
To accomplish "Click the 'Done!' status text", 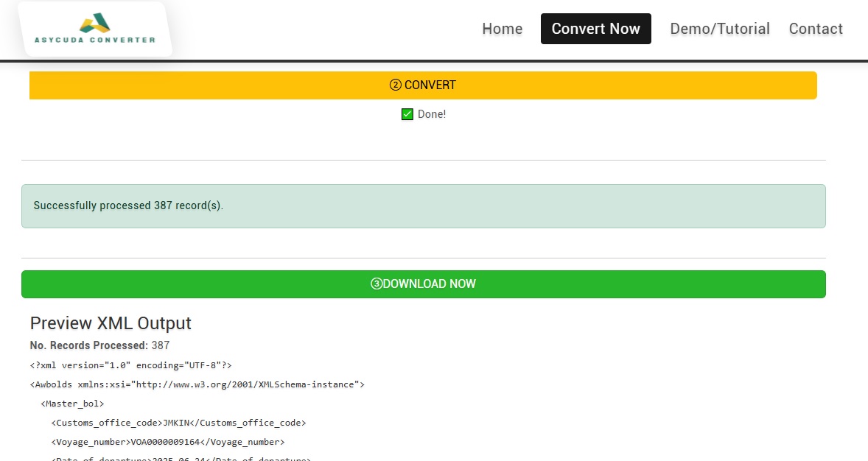I will (x=432, y=114).
